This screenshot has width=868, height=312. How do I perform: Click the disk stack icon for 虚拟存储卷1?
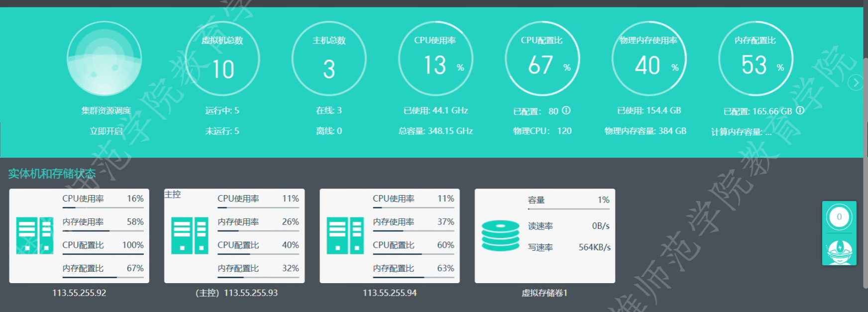coord(500,235)
